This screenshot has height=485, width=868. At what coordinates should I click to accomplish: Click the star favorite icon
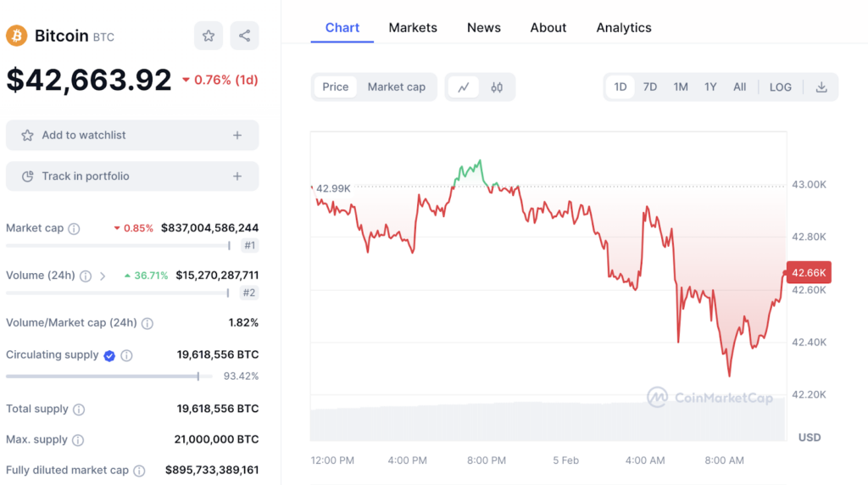[208, 36]
